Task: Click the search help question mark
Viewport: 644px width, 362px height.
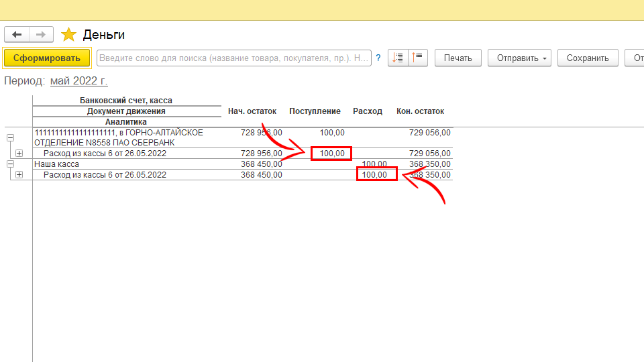Action: (378, 58)
